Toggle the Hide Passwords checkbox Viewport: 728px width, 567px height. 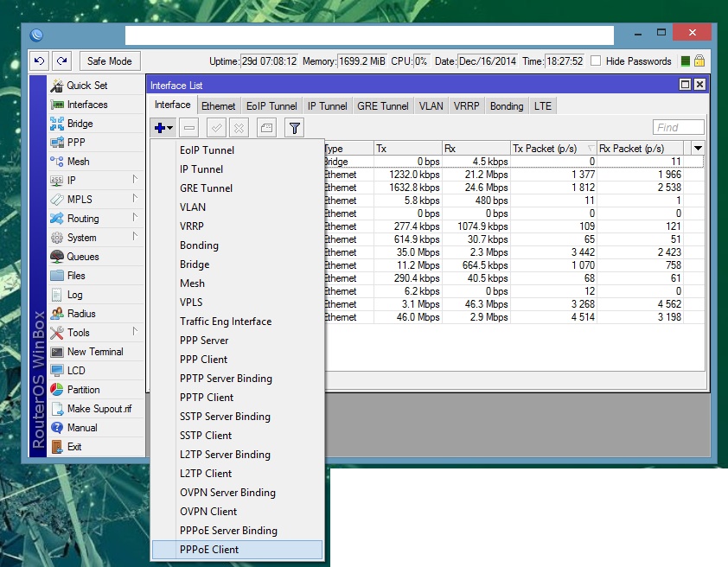(597, 61)
